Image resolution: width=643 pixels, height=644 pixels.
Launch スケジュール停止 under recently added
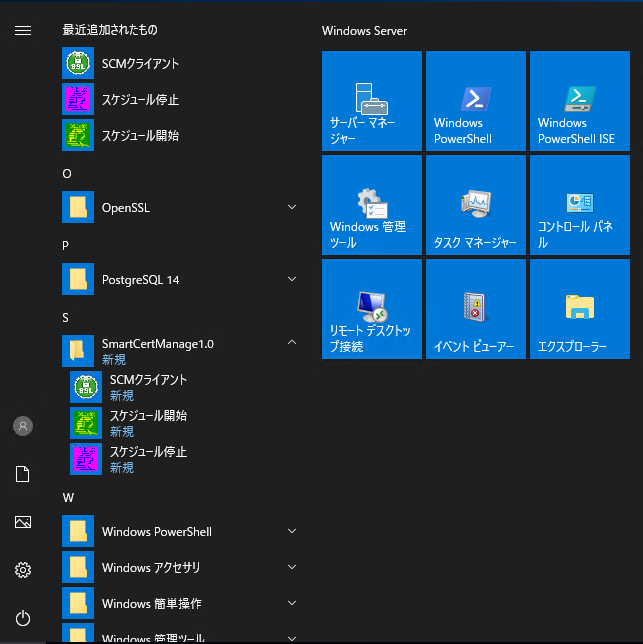(179, 99)
